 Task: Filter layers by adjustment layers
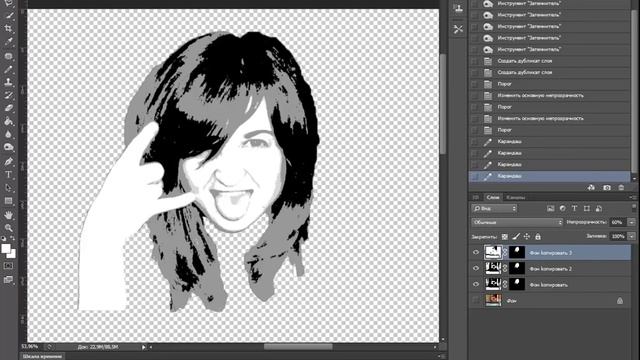tap(562, 209)
